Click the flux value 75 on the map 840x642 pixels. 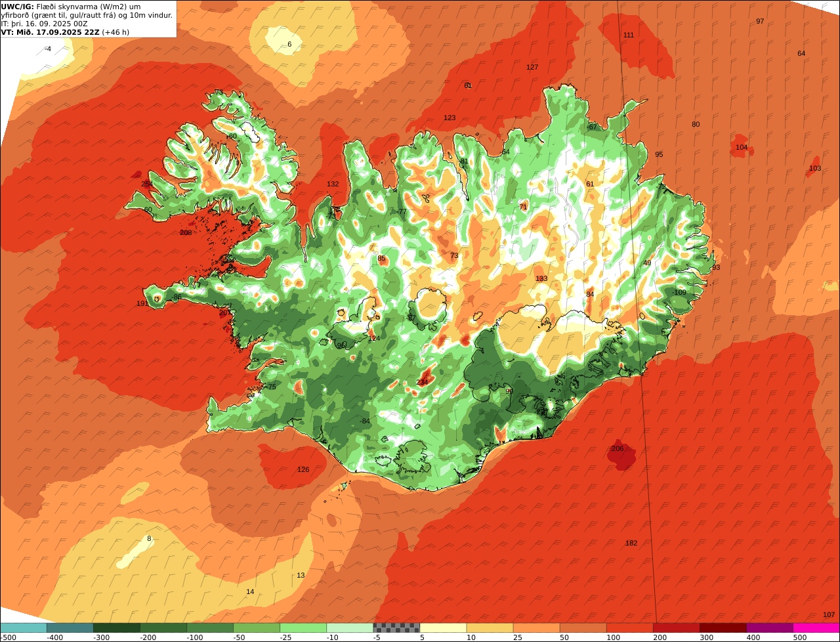tap(272, 387)
